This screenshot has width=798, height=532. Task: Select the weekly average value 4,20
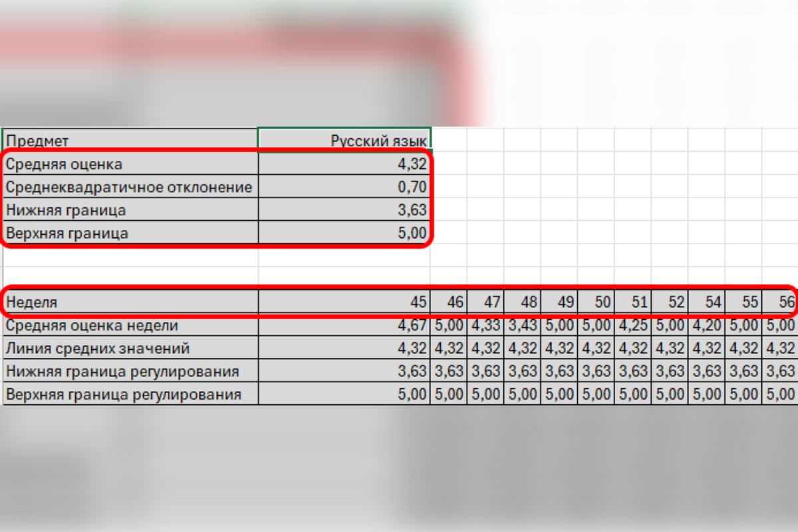coord(706,325)
